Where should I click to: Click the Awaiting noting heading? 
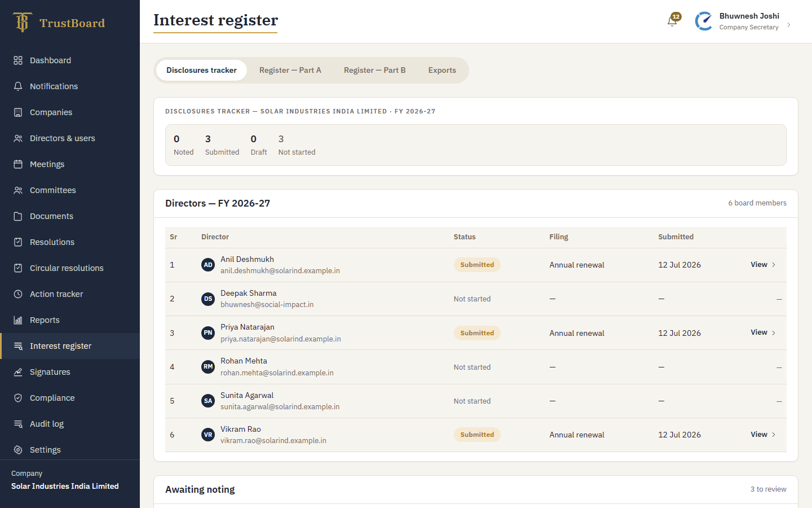point(200,489)
